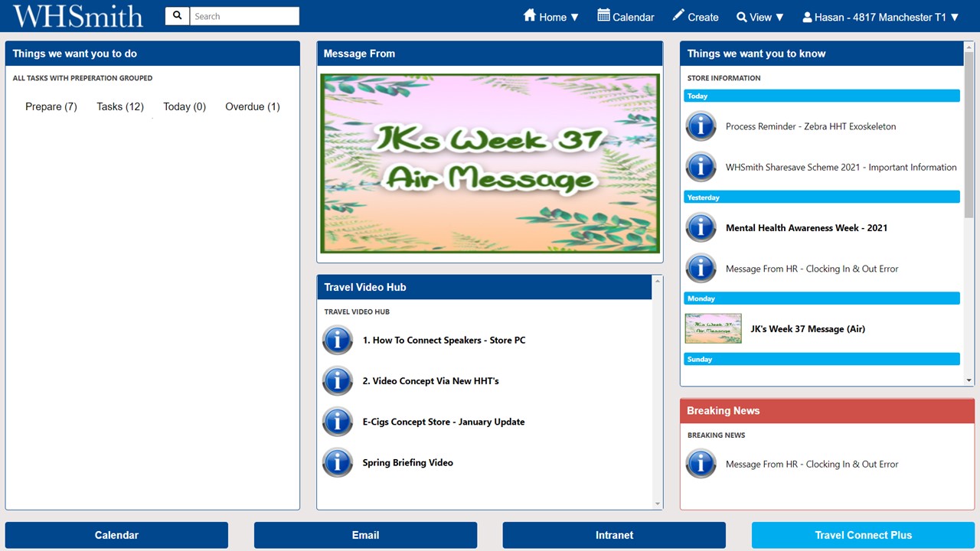
Task: Show the Tasks (12) tab
Action: 120,106
